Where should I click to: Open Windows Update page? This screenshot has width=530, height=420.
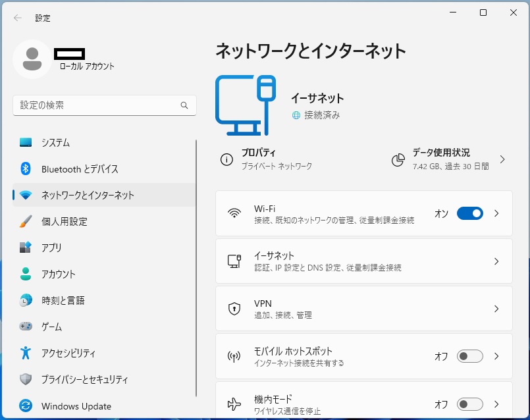[104, 406]
